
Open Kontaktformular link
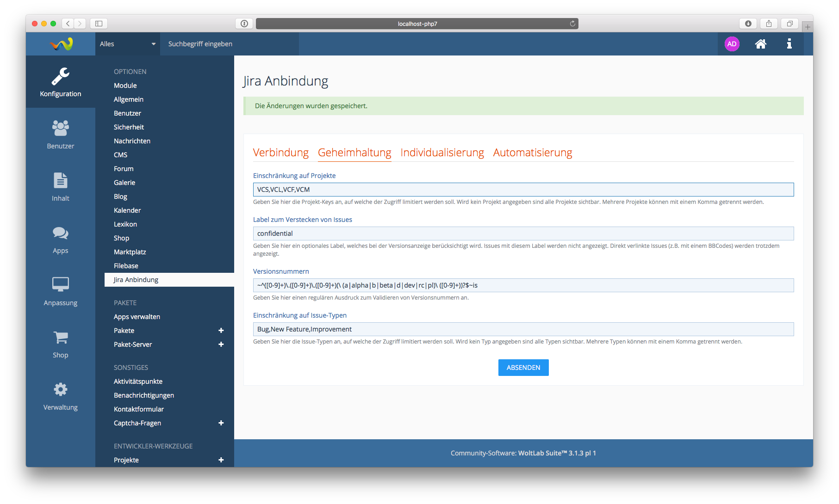(x=139, y=409)
